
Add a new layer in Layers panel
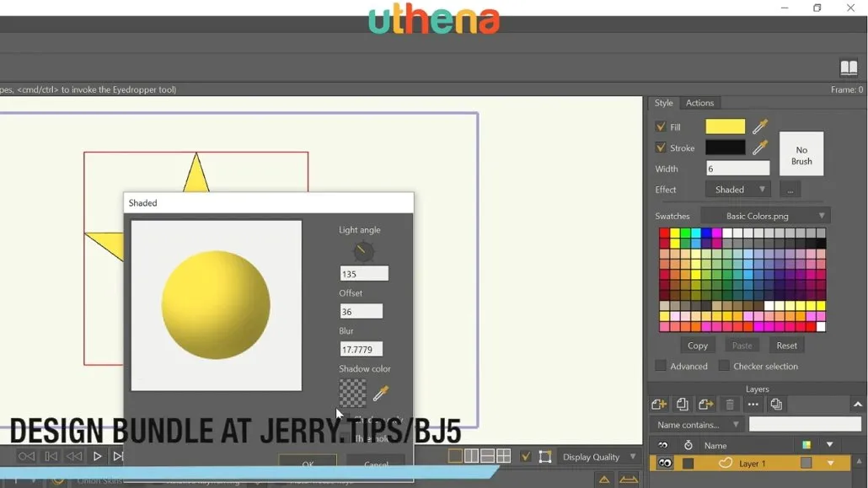coord(659,405)
